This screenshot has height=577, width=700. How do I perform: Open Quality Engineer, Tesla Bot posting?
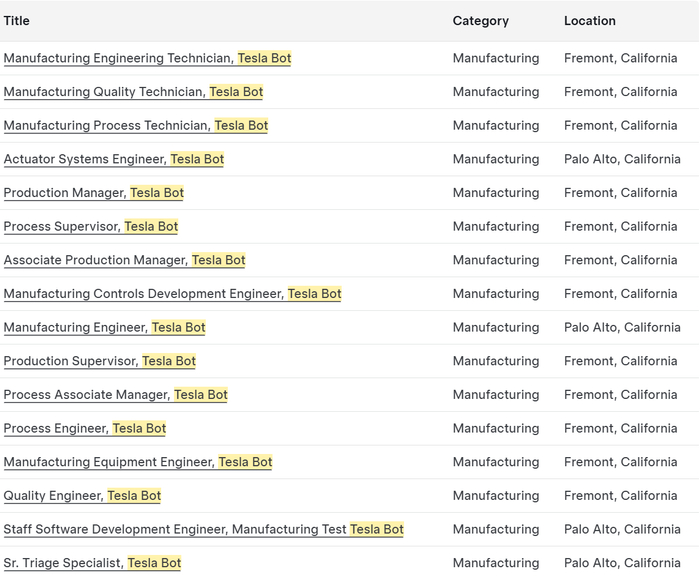pyautogui.click(x=82, y=496)
